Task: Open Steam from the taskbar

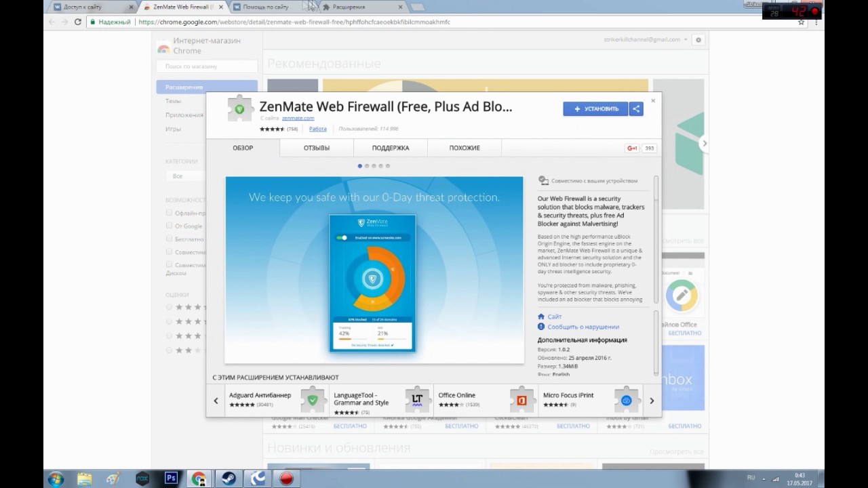Action: pos(229,478)
